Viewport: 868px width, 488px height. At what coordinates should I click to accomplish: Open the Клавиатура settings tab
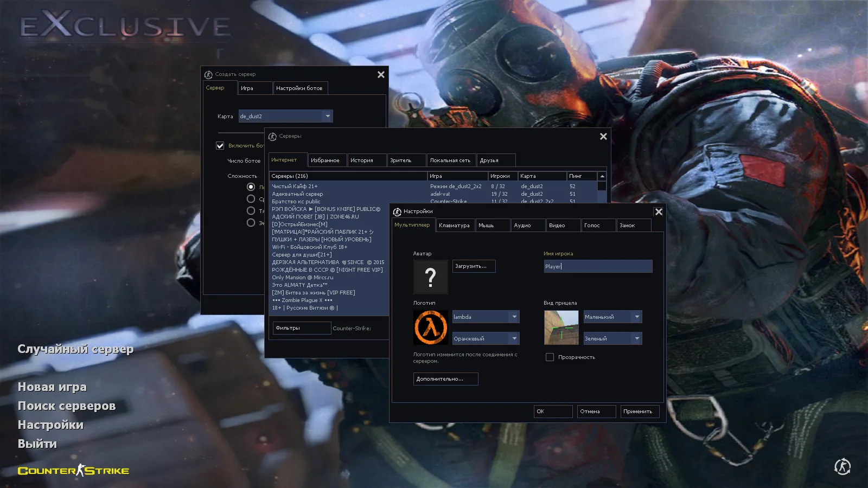(455, 224)
